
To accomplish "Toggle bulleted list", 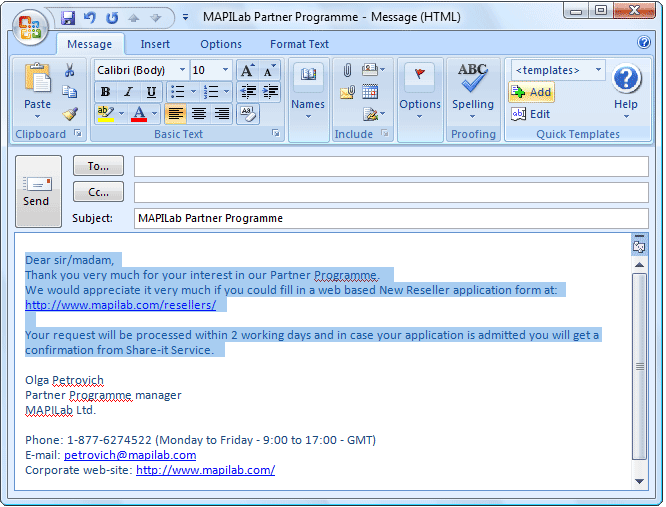I will point(177,92).
